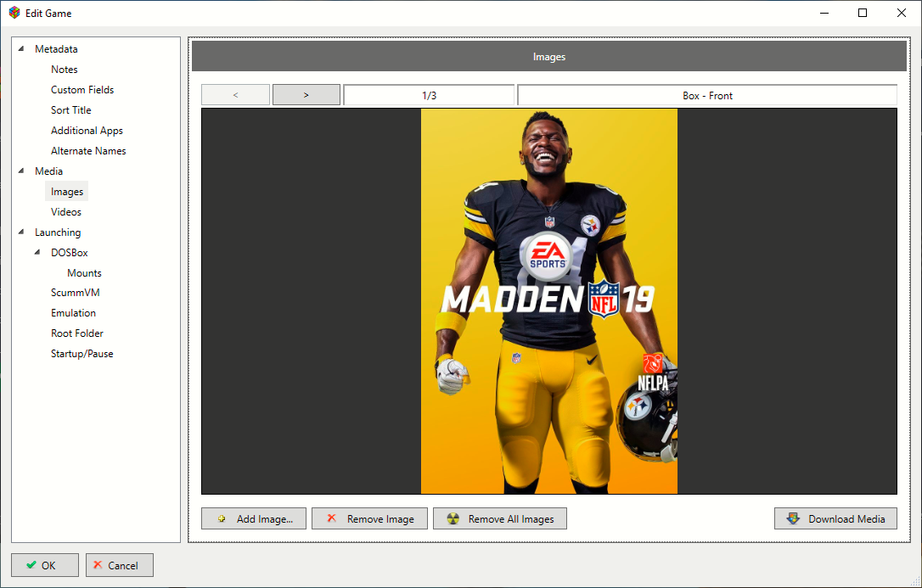Collapse the DOSBox tree node
Screen dimensions: 922x588
[37, 253]
